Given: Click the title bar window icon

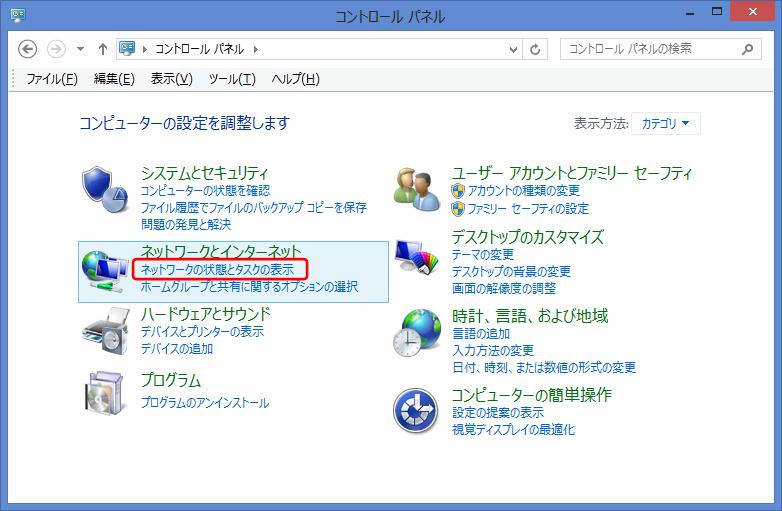Looking at the screenshot, I should click(x=18, y=14).
